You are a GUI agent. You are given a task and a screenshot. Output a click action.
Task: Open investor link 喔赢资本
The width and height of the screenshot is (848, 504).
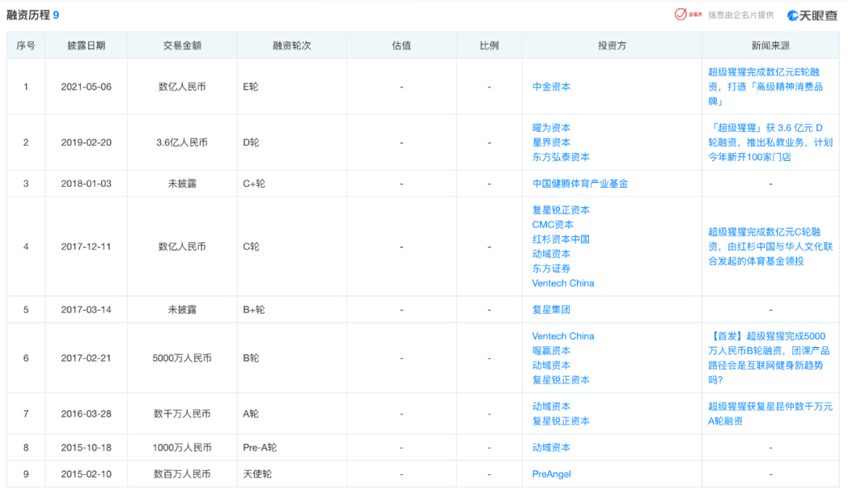(551, 350)
